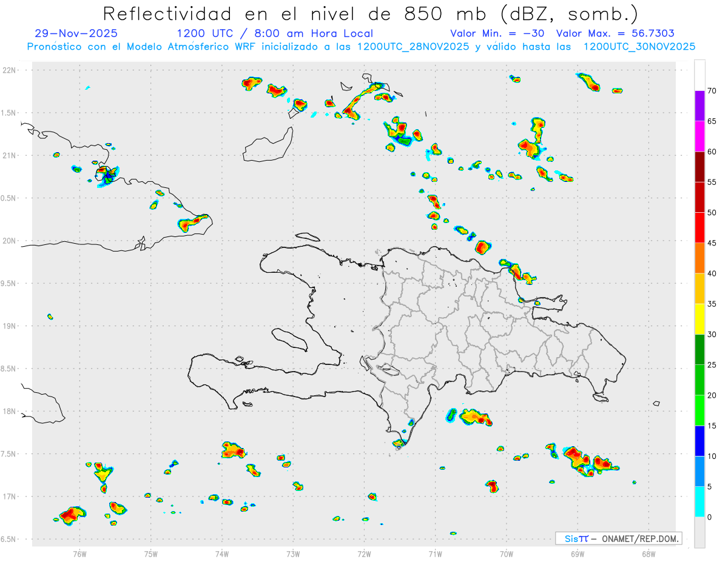Click the "19N" latitude axis label
This screenshot has width=728, height=562.
tap(10, 326)
